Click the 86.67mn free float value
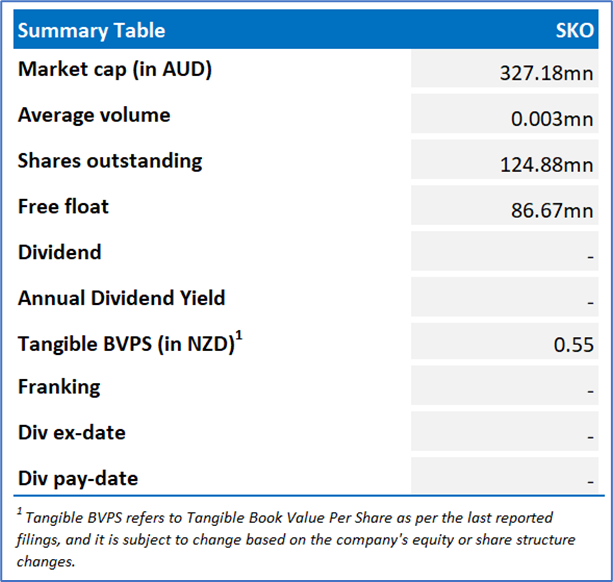The image size is (613, 582). 552,211
